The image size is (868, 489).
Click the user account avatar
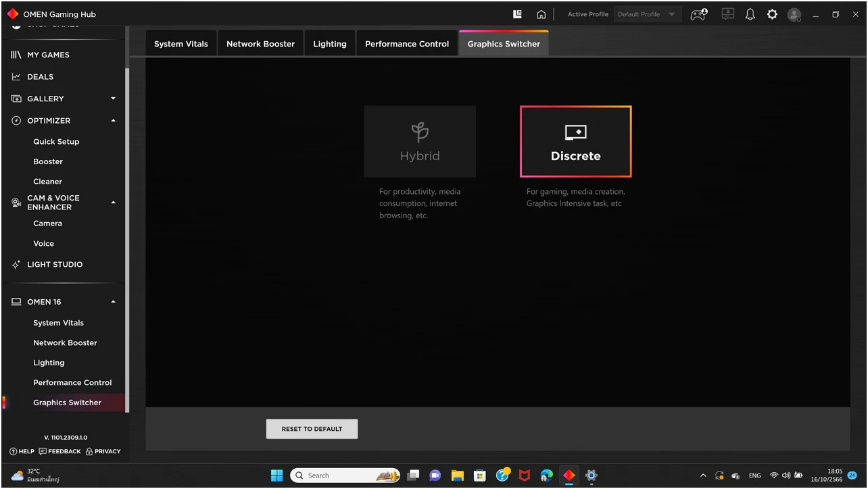(794, 14)
